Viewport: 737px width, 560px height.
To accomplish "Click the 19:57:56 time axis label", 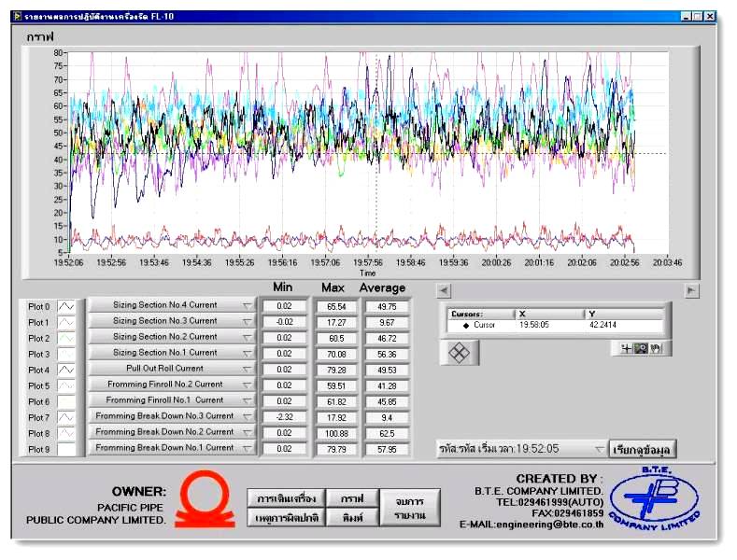I will [x=368, y=262].
